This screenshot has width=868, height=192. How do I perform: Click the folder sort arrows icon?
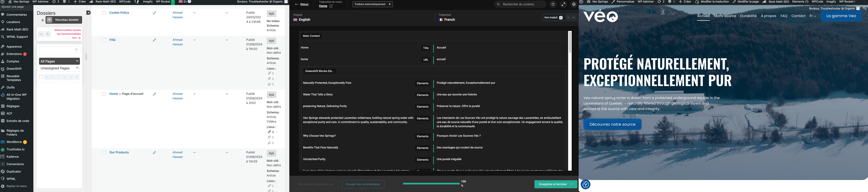48,34
